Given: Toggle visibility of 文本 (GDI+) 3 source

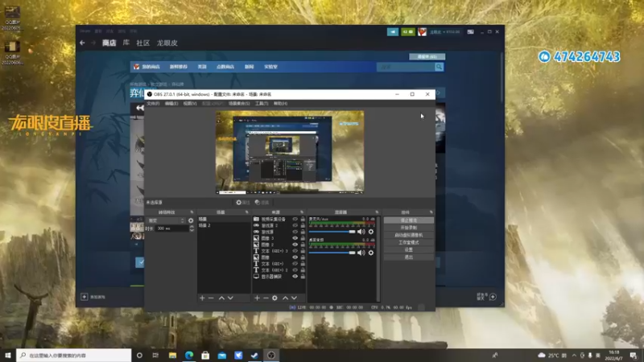Looking at the screenshot, I should coord(295,251).
